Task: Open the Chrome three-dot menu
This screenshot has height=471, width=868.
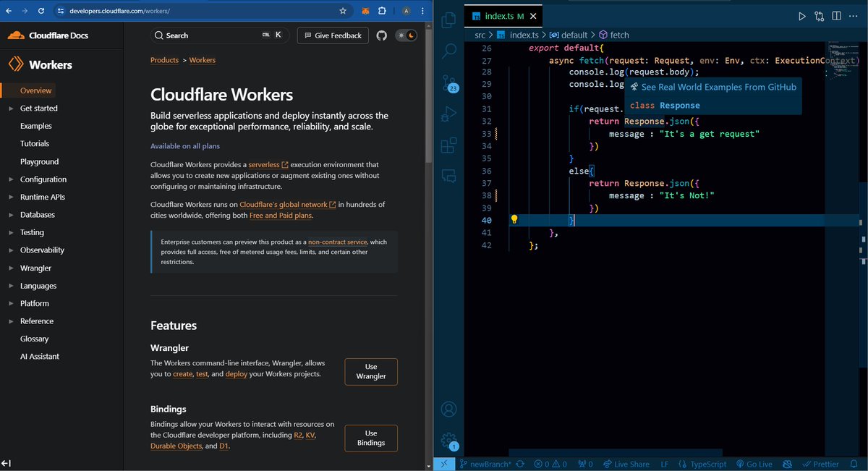Action: 422,12
